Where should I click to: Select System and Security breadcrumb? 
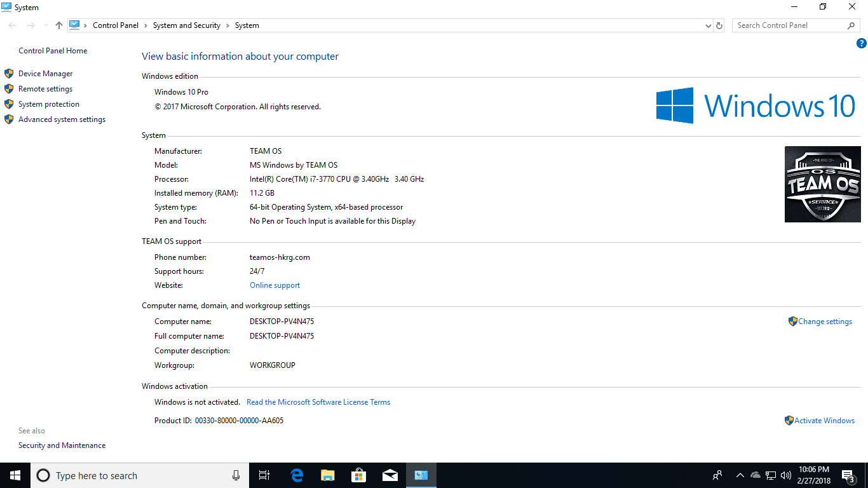coord(187,25)
